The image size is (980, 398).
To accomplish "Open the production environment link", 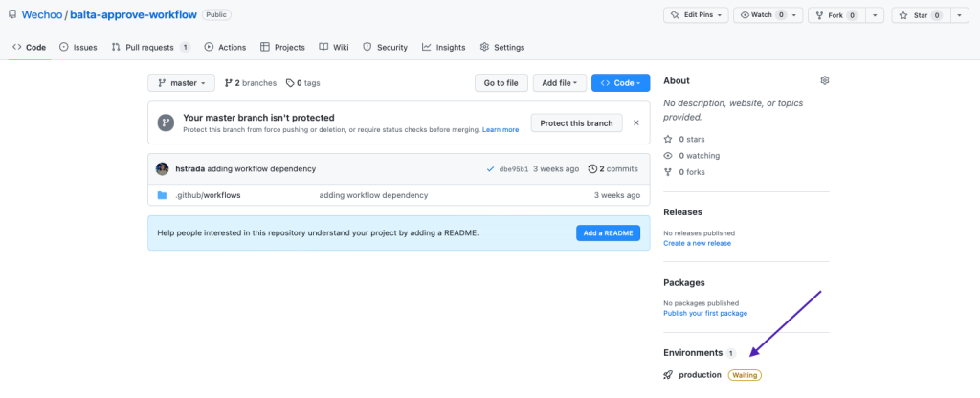I will click(700, 375).
